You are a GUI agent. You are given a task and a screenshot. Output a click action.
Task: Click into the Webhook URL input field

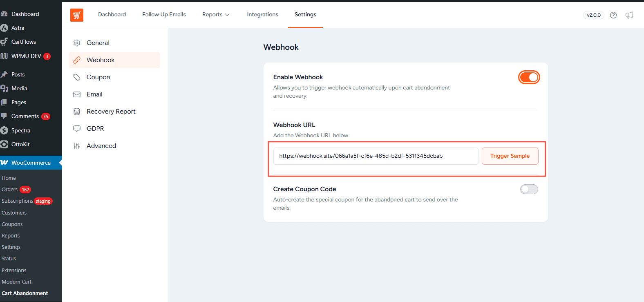point(376,156)
